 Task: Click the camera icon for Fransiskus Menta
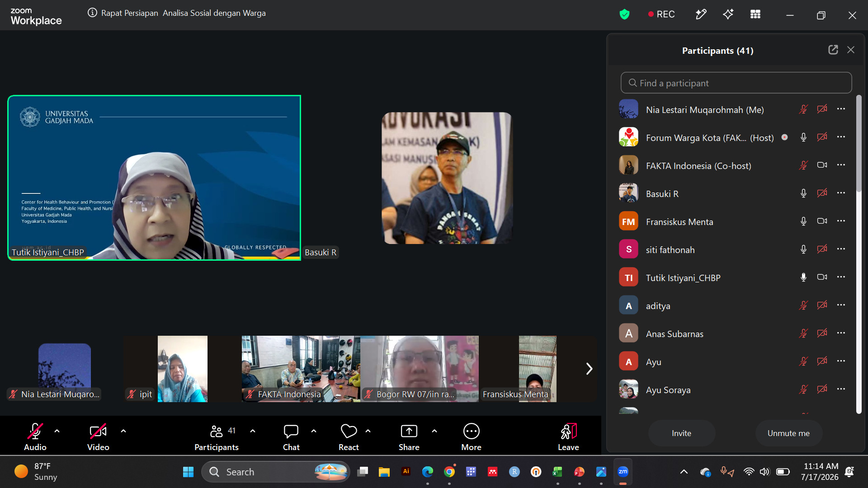pos(822,221)
